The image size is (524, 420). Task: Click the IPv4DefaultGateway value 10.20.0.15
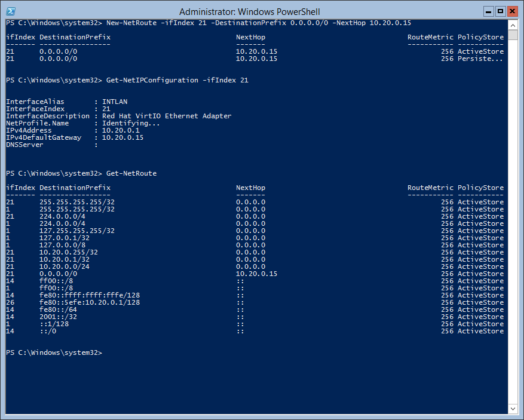122,137
